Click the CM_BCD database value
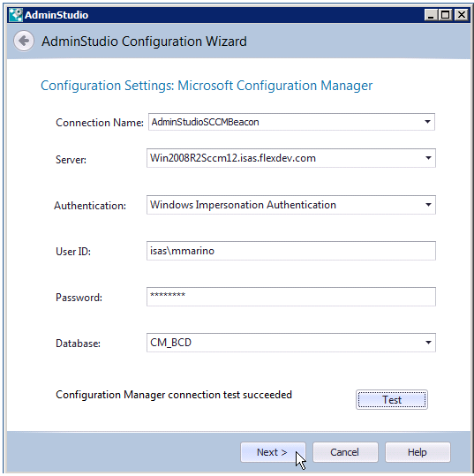Screen dimensions: 474x476 171,343
